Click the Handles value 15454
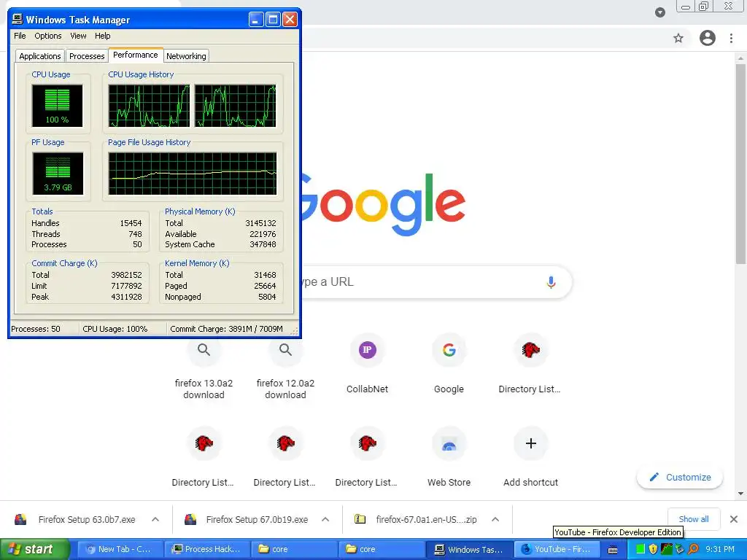 (131, 223)
